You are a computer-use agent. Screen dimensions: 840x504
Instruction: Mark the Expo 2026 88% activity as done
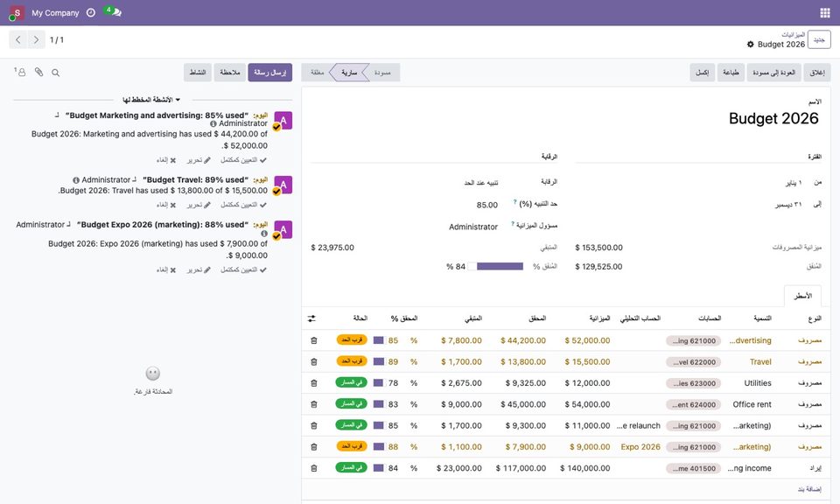[244, 269]
